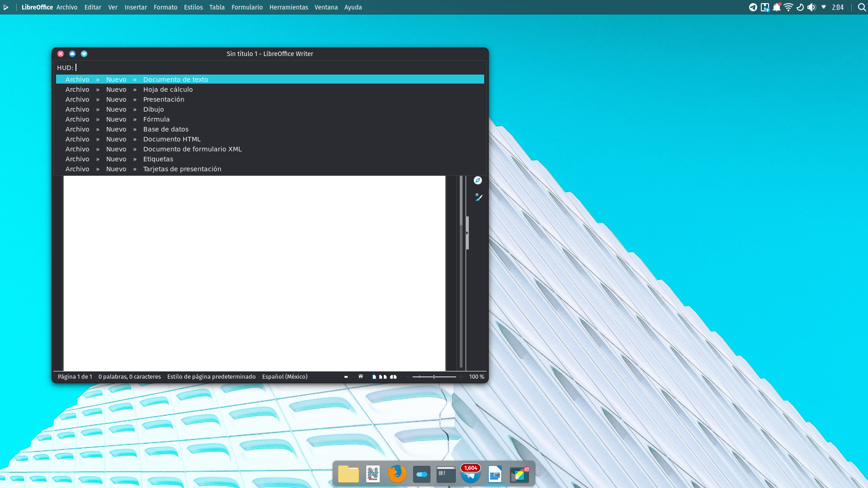The width and height of the screenshot is (868, 488).
Task: Expand hidden tray icons arrow
Action: click(824, 7)
